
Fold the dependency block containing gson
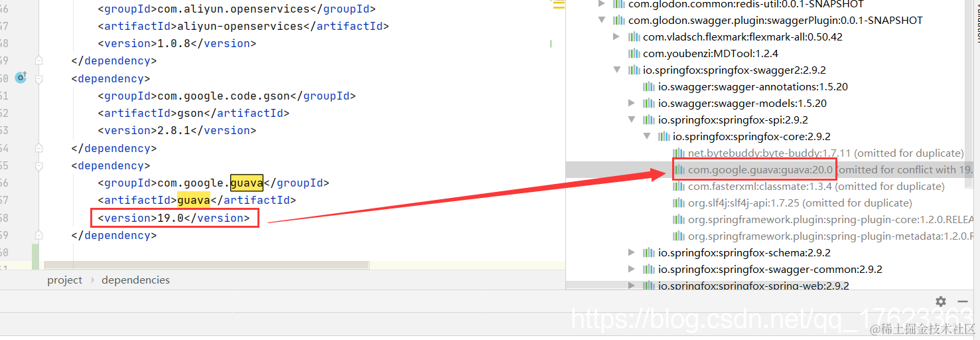coord(38,78)
